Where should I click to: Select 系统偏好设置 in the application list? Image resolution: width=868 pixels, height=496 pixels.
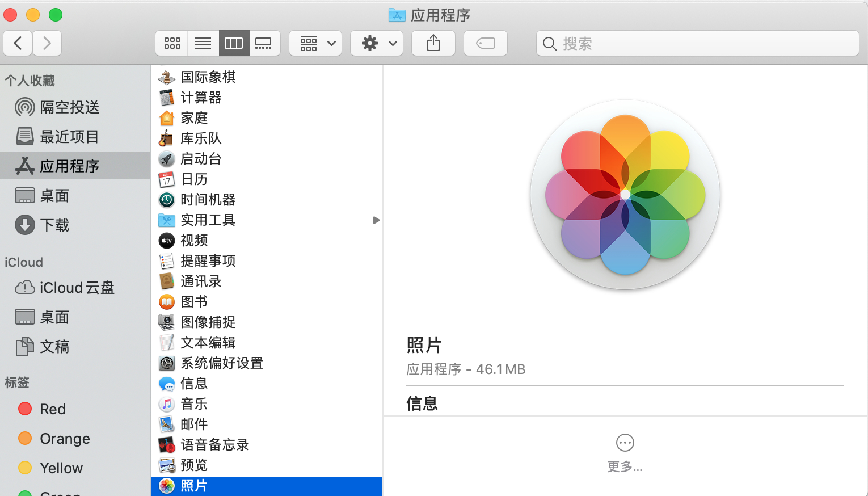click(x=221, y=363)
